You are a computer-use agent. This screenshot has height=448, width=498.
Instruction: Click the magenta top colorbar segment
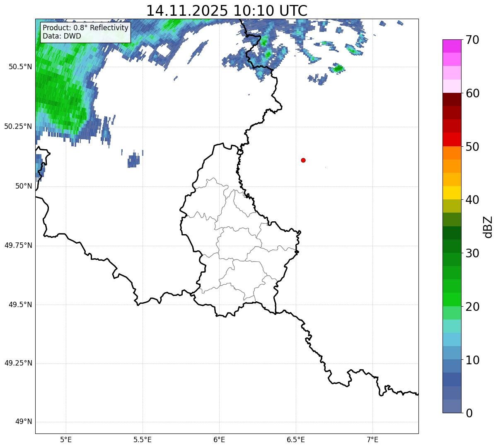[452, 46]
